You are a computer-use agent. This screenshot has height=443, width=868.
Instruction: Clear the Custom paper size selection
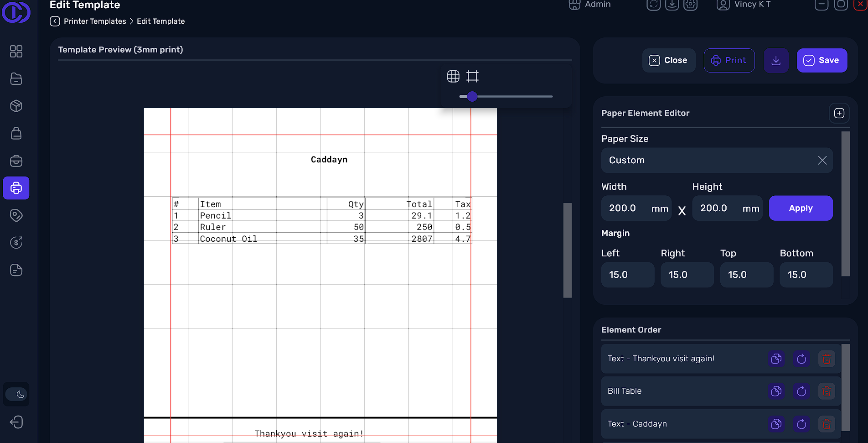pyautogui.click(x=822, y=160)
